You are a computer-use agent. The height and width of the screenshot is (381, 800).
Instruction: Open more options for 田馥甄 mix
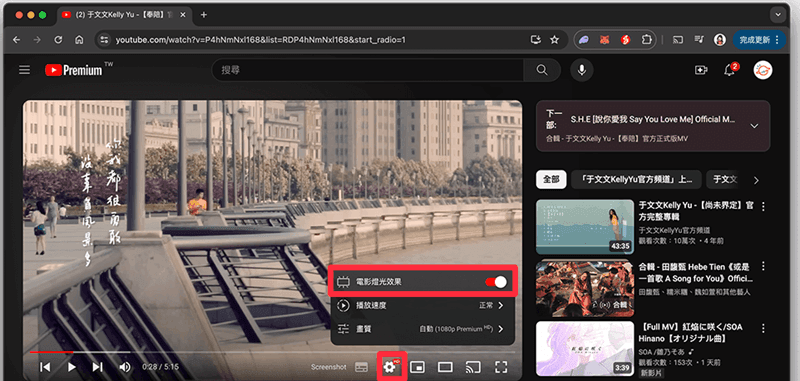[763, 267]
